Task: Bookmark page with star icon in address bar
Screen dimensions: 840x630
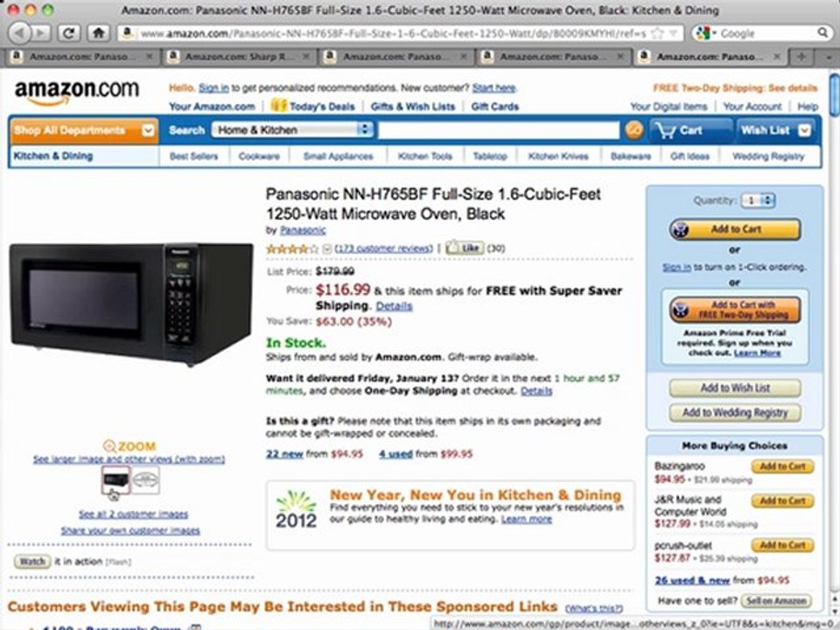Action: pos(657,33)
